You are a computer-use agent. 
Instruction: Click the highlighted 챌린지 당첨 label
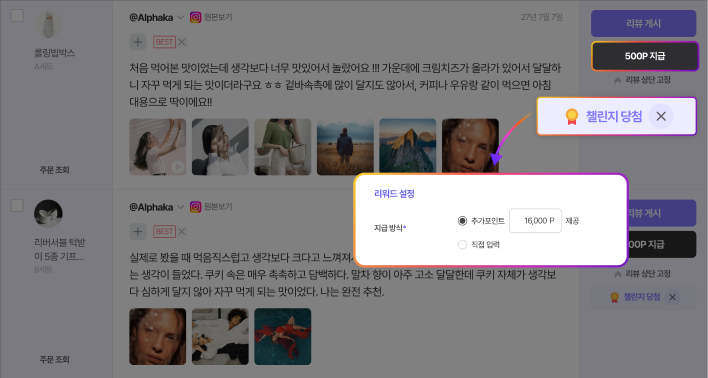click(x=614, y=117)
